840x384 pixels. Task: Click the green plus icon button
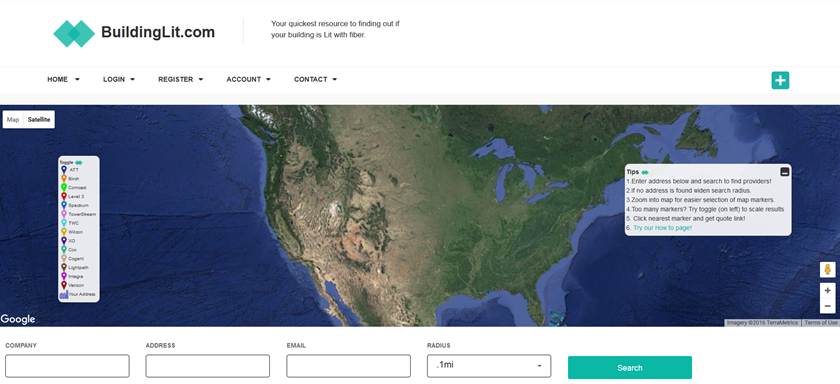[780, 80]
